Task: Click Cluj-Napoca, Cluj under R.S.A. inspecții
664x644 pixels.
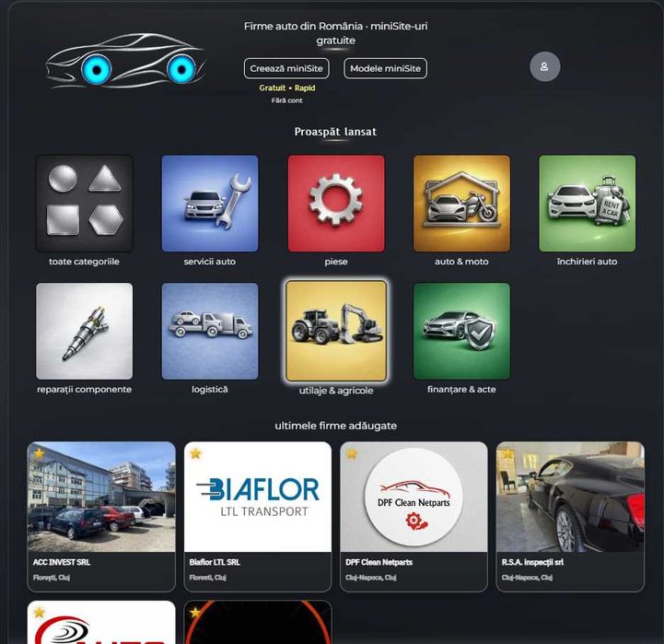Action: [x=527, y=578]
